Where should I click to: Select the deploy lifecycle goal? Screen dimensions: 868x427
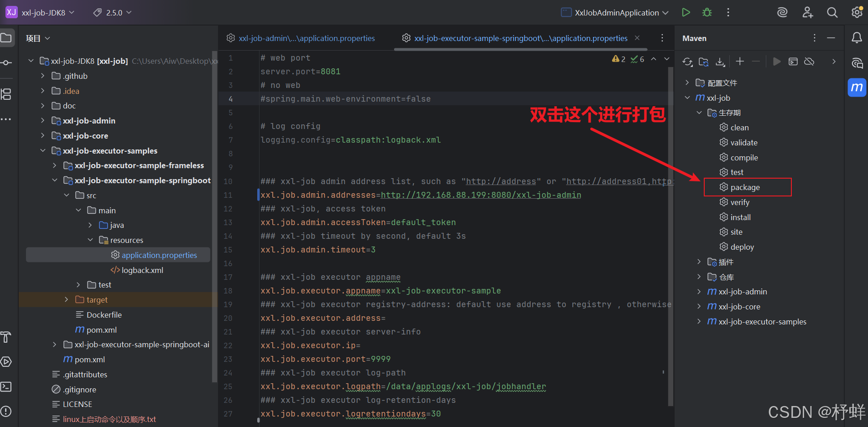[x=737, y=247]
